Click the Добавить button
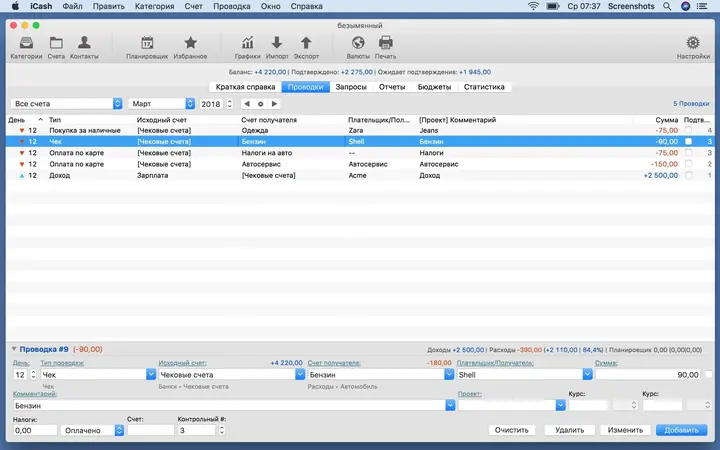720x450 pixels. click(681, 430)
